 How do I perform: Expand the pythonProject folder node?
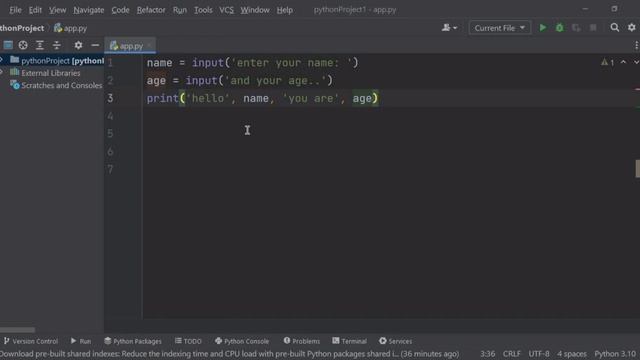2,60
